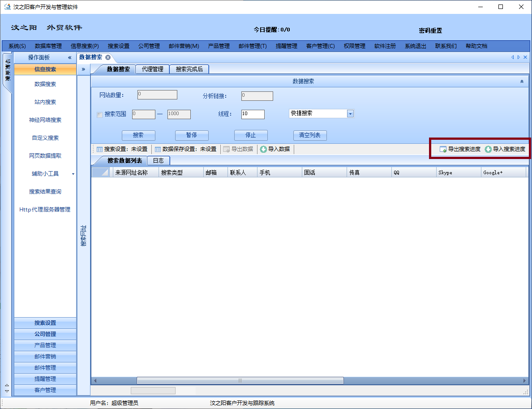Expand the 搜索网址 side panel arrow
Screen dimensions: 532x409
coord(83,69)
